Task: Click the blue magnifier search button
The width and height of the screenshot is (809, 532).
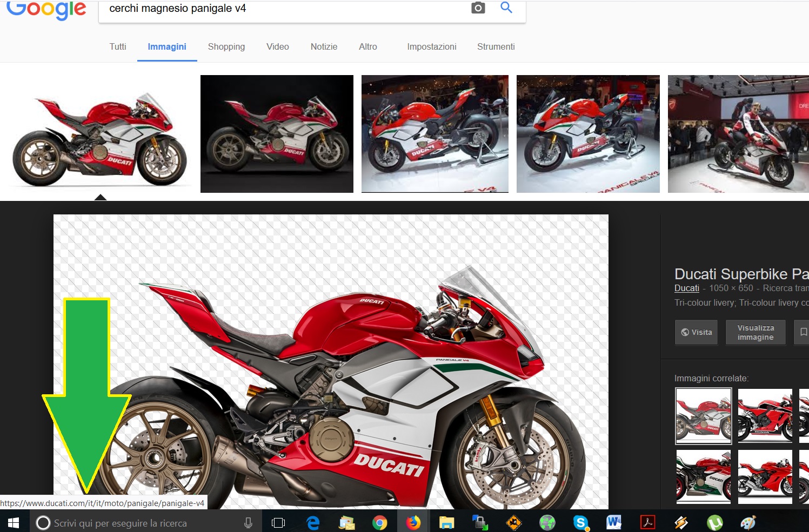Action: tap(506, 8)
